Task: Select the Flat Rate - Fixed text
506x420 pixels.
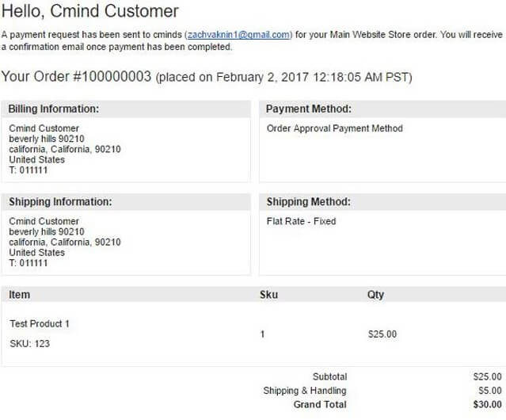Action: pyautogui.click(x=302, y=221)
